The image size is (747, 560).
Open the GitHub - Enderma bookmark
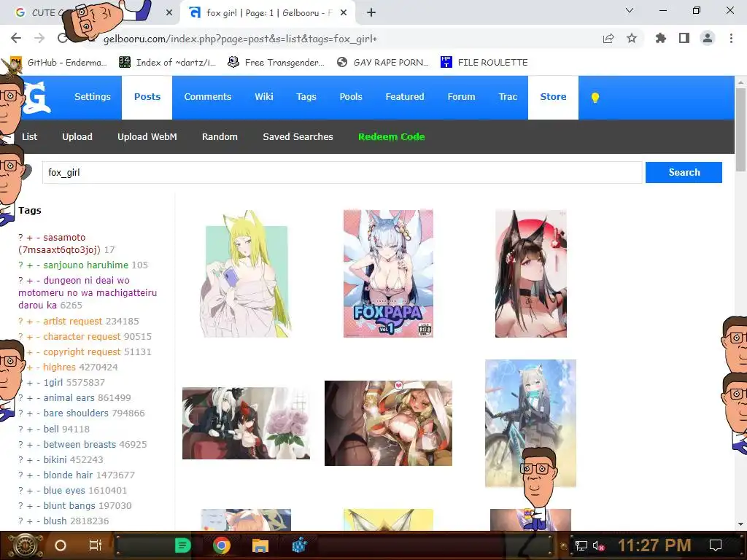point(58,63)
